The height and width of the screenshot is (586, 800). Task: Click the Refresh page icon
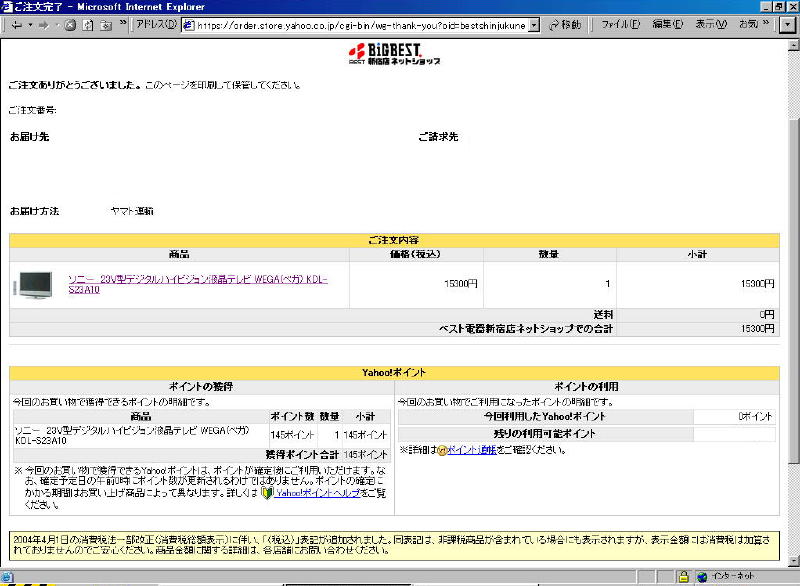click(88, 25)
